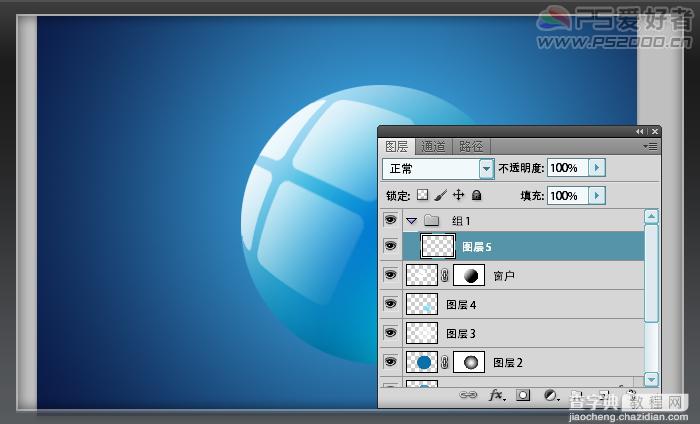
Task: Select the 图层 2 thumbnail
Action: tap(422, 362)
